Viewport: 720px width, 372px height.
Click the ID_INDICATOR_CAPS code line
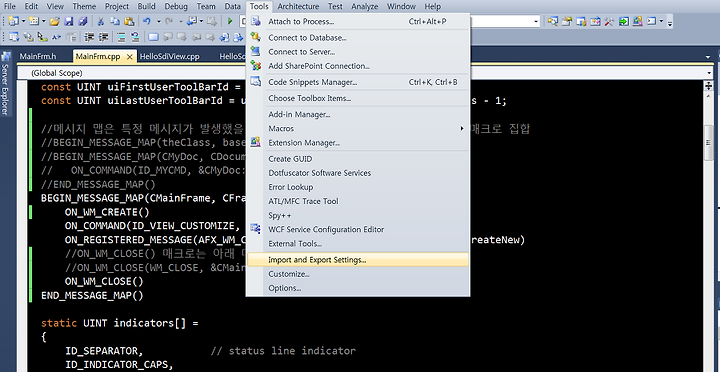[x=119, y=365]
